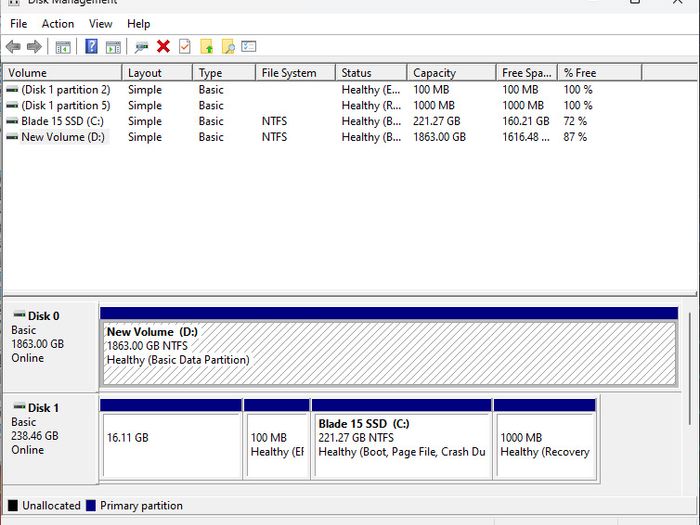Click the Forward arrow toolbar icon
This screenshot has width=700, height=525.
tap(34, 46)
